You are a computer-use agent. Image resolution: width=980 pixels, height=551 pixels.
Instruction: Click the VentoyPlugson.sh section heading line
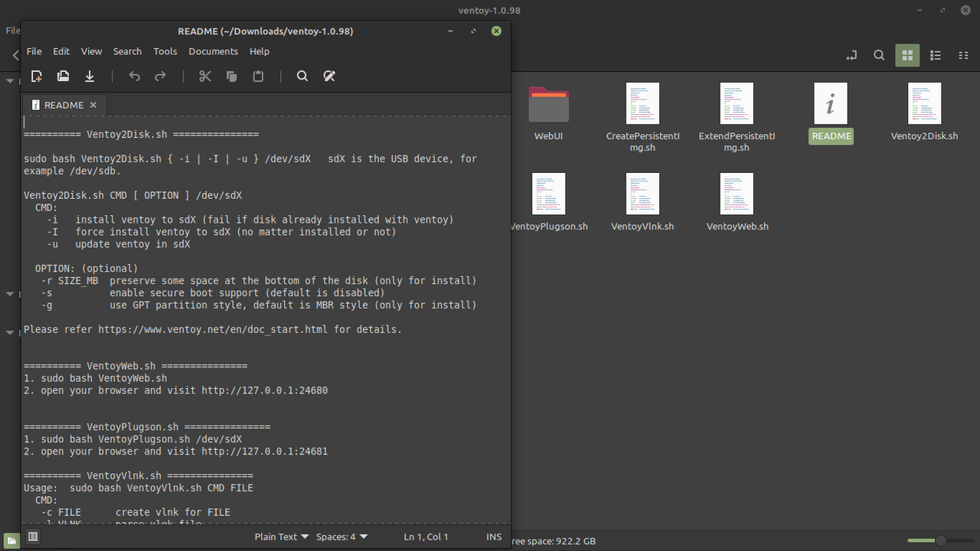coord(147,427)
